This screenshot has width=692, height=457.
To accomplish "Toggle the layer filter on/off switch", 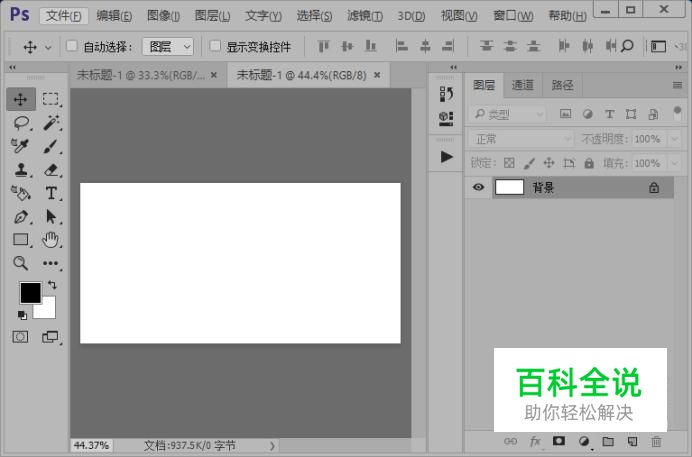I will [677, 112].
